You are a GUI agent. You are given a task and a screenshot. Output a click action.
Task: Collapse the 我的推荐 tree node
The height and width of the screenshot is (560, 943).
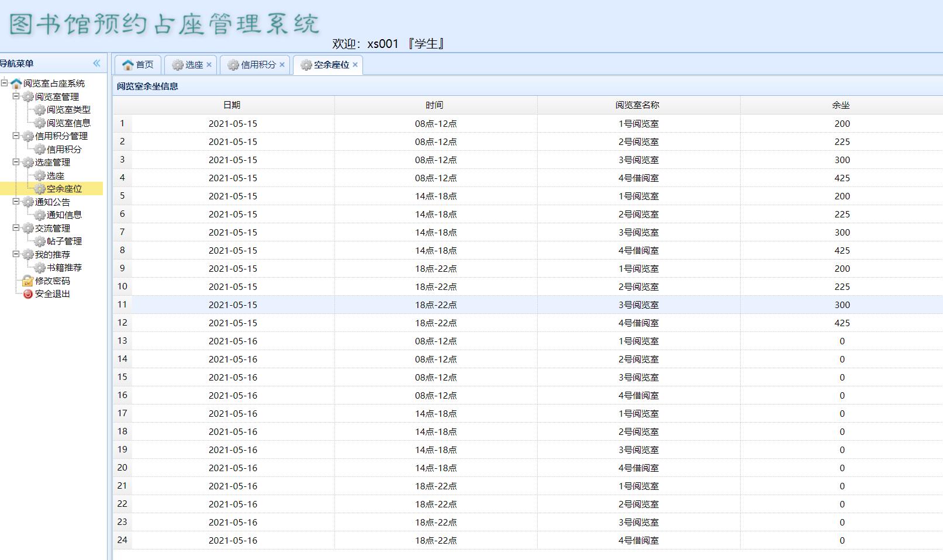(x=16, y=254)
